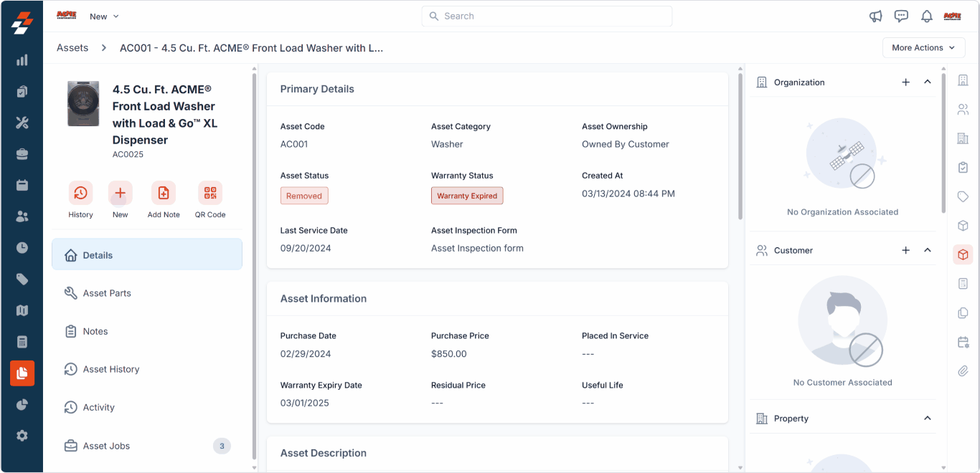Click the calendar settings icon in right rail
This screenshot has height=473, width=980.
963,343
